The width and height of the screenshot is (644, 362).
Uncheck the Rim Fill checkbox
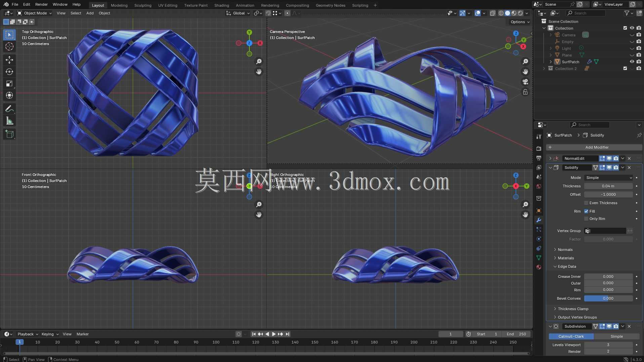pos(586,211)
